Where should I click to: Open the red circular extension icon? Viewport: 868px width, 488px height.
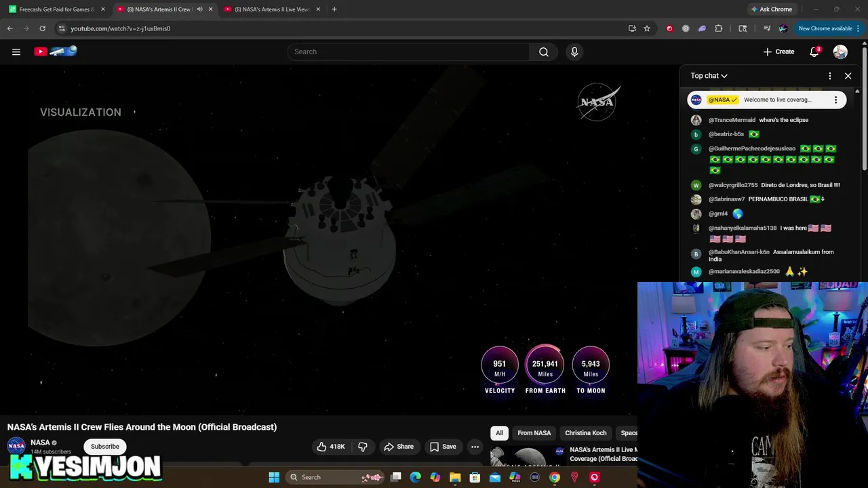coord(670,28)
